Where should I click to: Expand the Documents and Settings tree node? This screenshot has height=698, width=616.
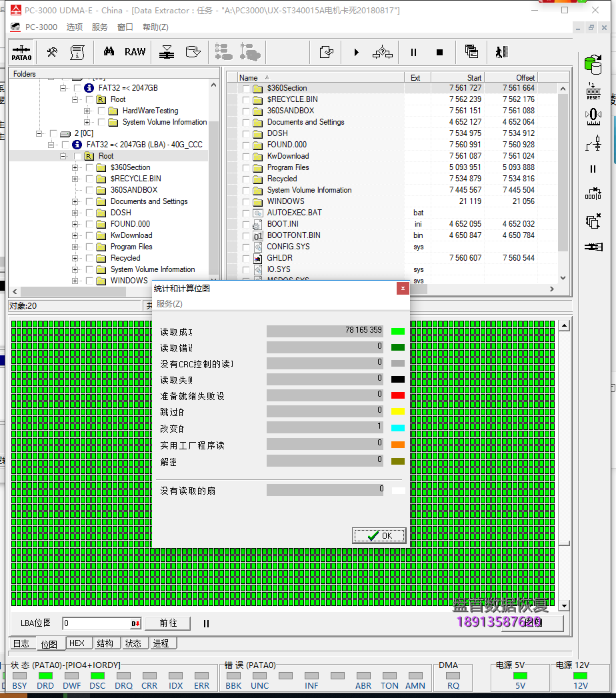pyautogui.click(x=75, y=201)
